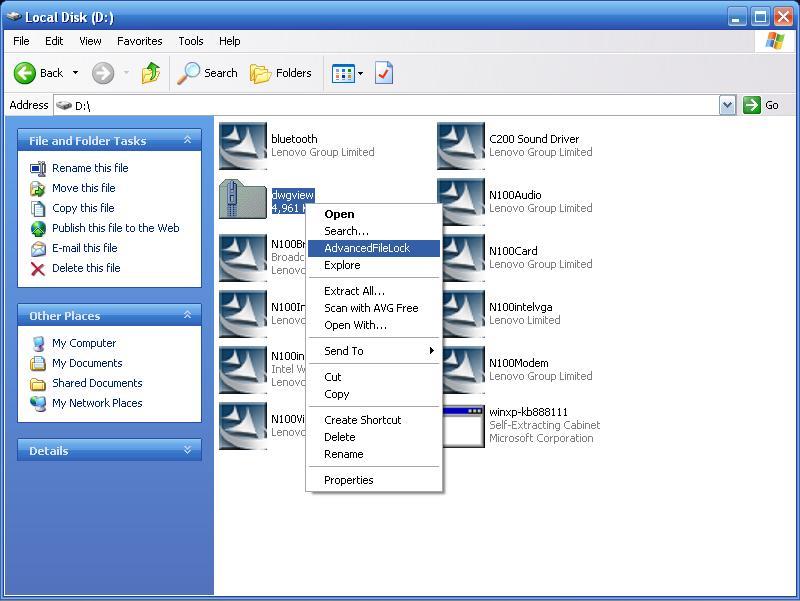
Task: Open the Tools menu
Action: [x=190, y=41]
